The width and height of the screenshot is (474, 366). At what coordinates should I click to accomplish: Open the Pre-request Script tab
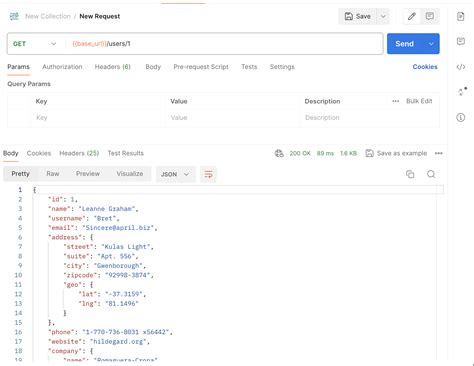(201, 67)
